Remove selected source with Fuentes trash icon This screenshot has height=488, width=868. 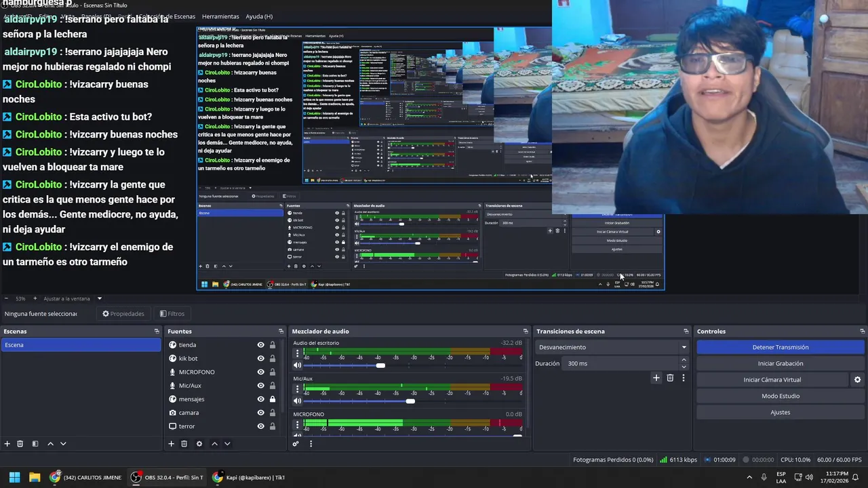[184, 444]
